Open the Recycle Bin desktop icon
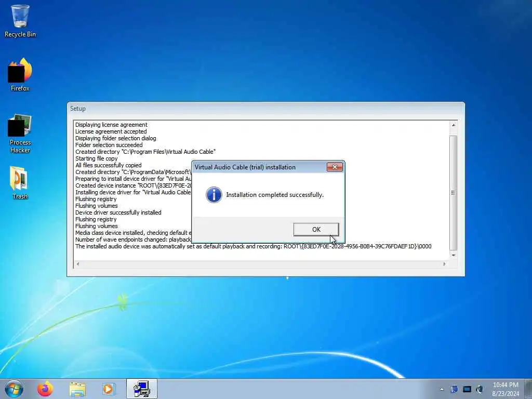This screenshot has height=399, width=532. (x=20, y=21)
